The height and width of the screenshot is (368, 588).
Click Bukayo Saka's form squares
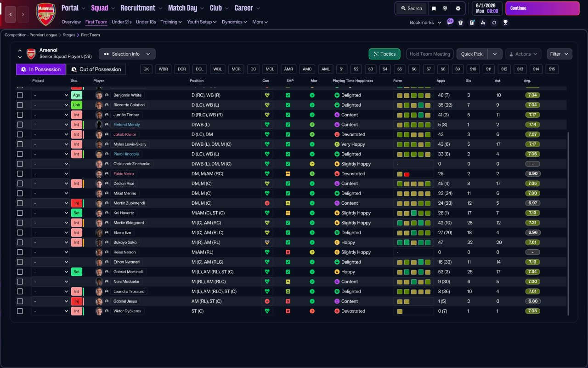413,242
